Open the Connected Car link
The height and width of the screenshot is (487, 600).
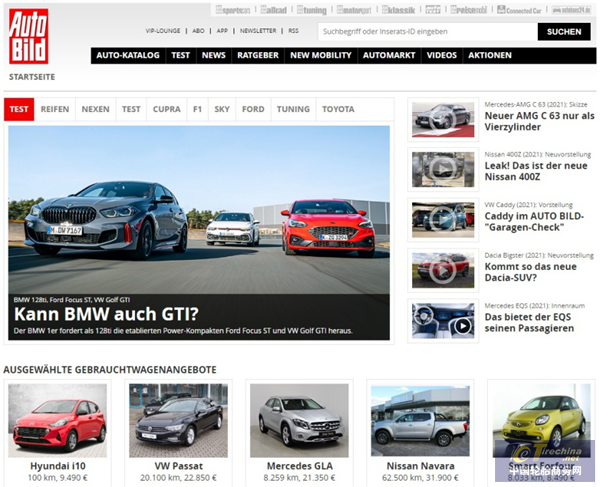click(519, 10)
